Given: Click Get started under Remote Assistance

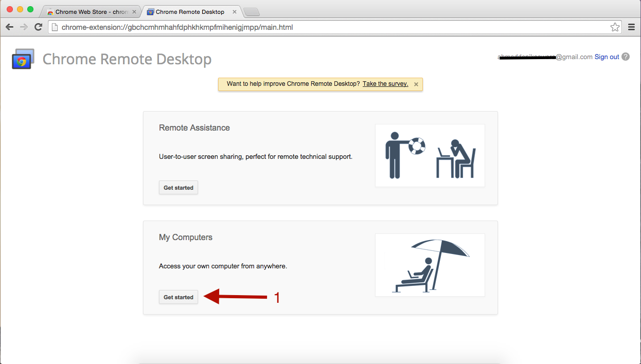Looking at the screenshot, I should (179, 188).
